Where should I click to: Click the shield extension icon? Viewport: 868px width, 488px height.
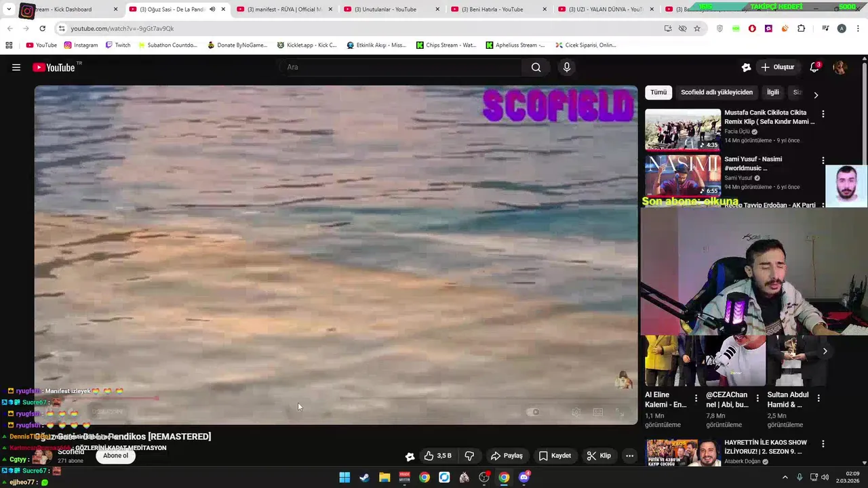[x=719, y=28]
